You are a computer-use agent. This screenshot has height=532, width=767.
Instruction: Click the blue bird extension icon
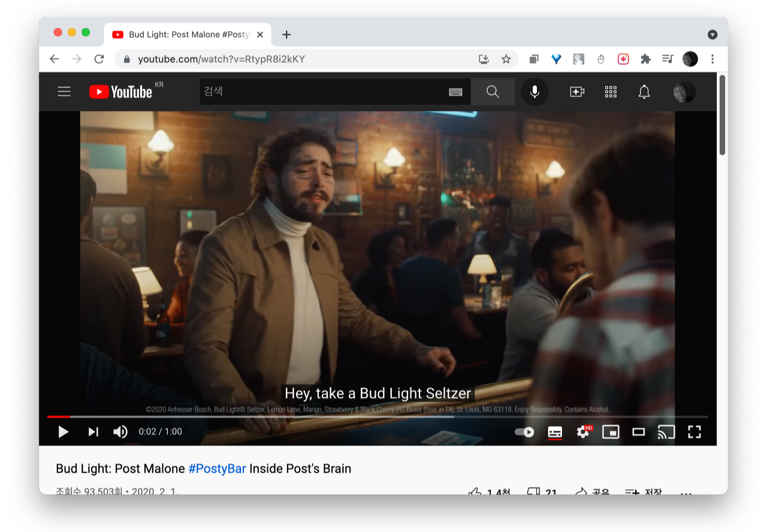pyautogui.click(x=556, y=59)
